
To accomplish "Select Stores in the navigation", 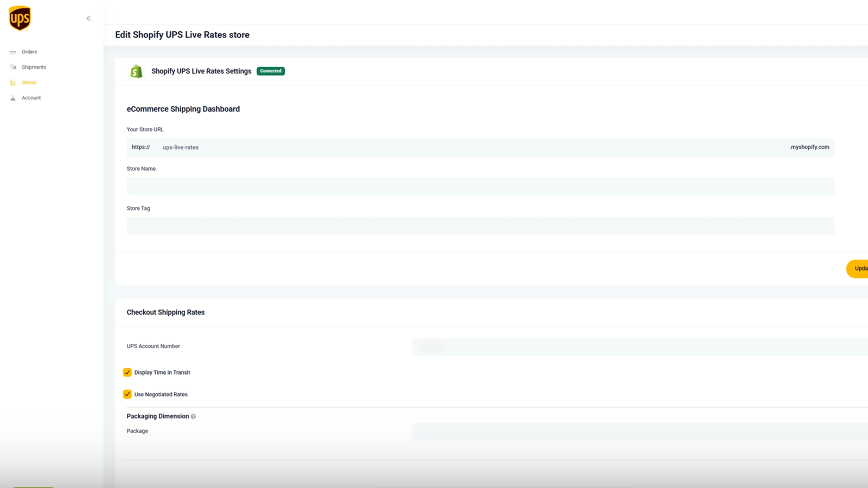I will pos(29,82).
